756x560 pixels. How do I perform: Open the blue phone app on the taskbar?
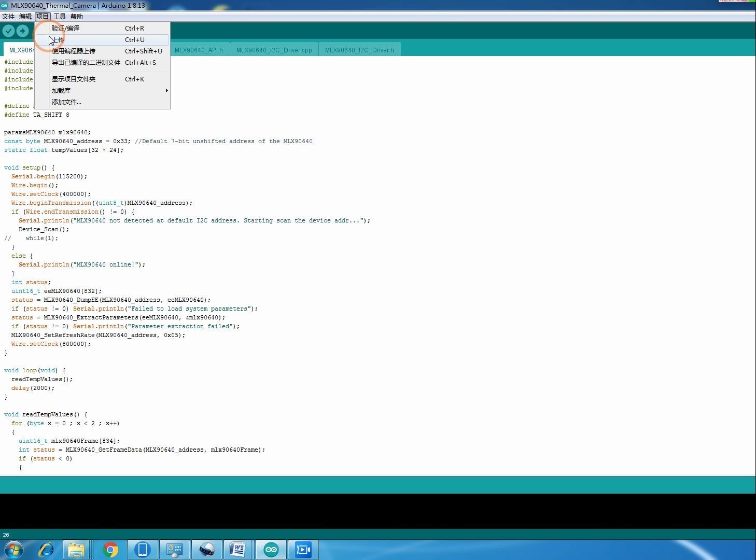[x=143, y=550]
